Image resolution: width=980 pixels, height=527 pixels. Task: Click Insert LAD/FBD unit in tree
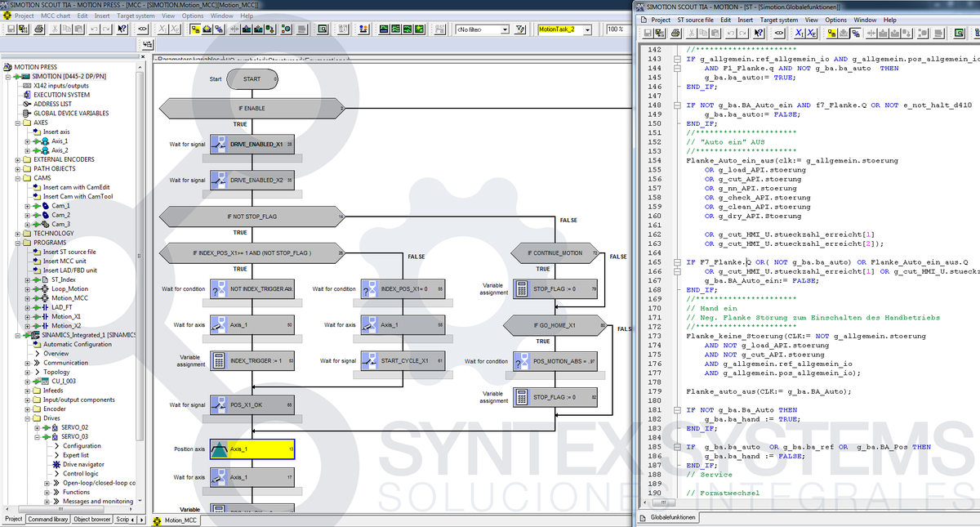pos(70,270)
